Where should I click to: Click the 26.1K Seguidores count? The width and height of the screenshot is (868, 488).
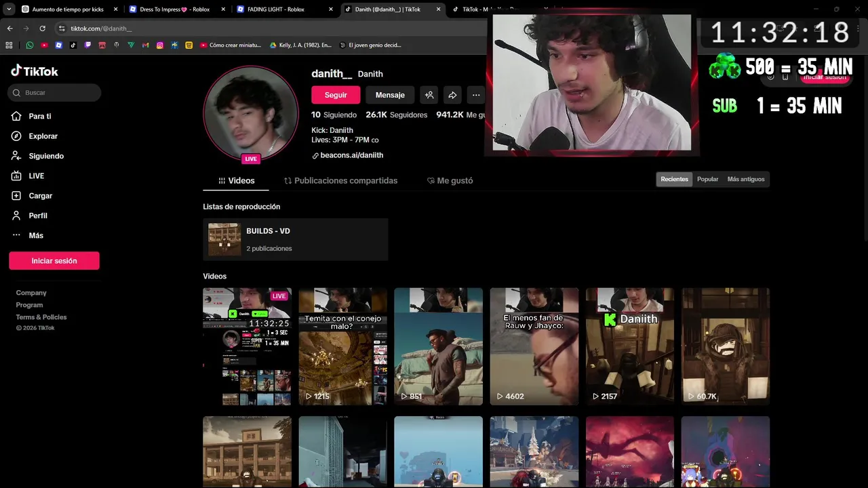tap(397, 115)
